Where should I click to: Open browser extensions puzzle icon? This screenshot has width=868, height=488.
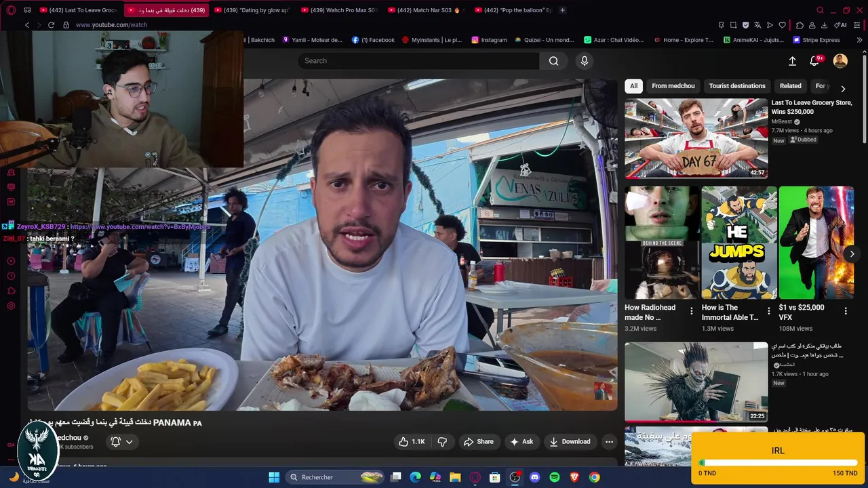[x=800, y=25]
